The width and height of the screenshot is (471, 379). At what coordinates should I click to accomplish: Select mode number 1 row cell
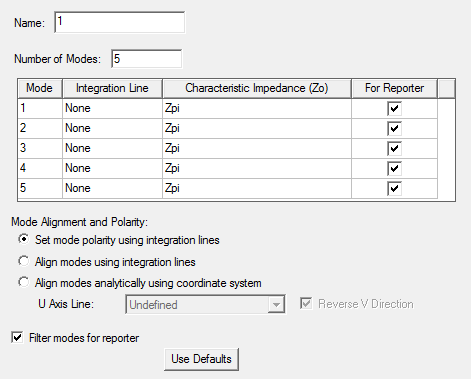[40, 108]
